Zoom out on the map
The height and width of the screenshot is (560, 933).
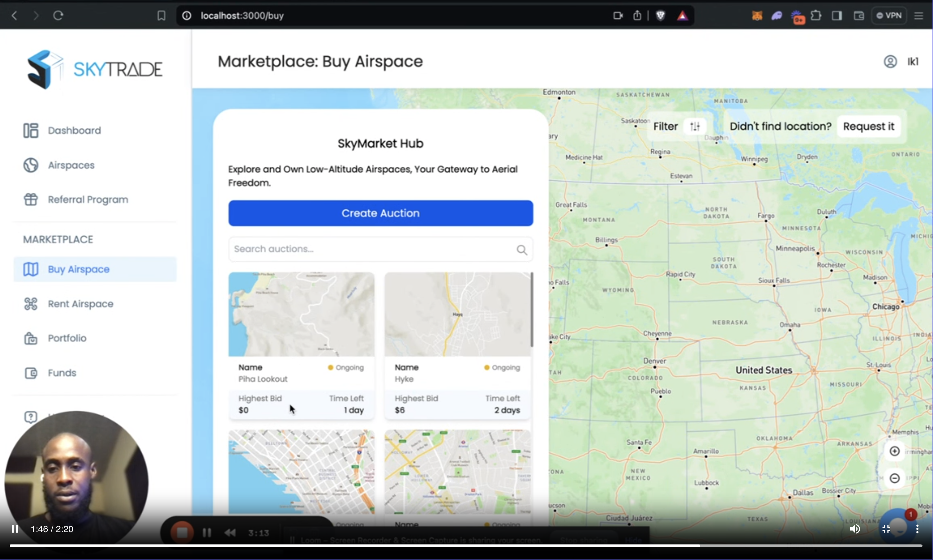(894, 478)
